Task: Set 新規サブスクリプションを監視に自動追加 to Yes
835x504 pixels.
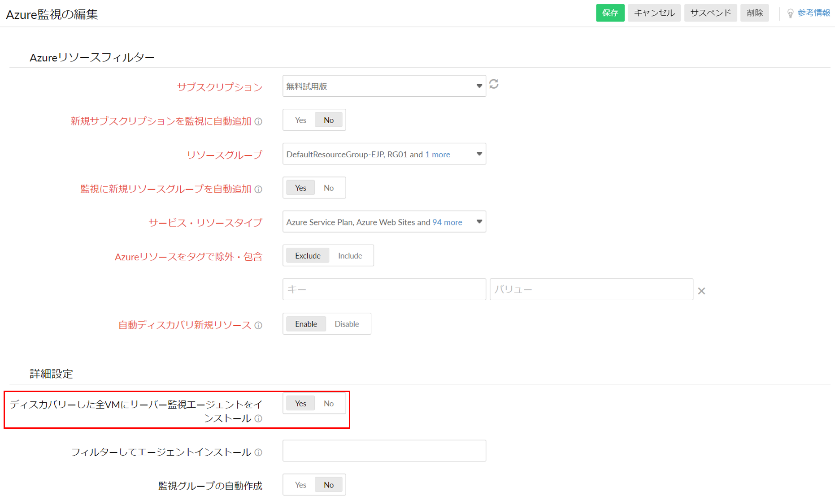Action: (x=300, y=120)
